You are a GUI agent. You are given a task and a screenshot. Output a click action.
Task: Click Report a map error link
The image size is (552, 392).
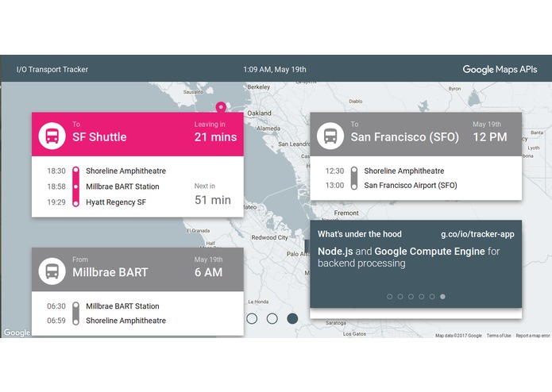click(x=533, y=336)
